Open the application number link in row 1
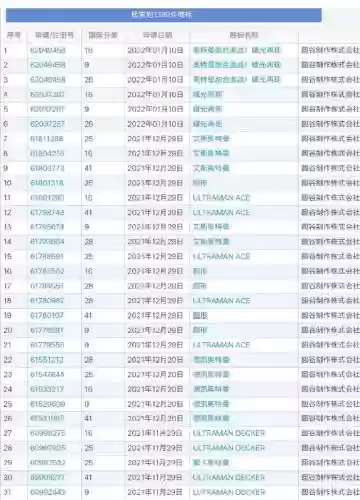 [x=48, y=51]
